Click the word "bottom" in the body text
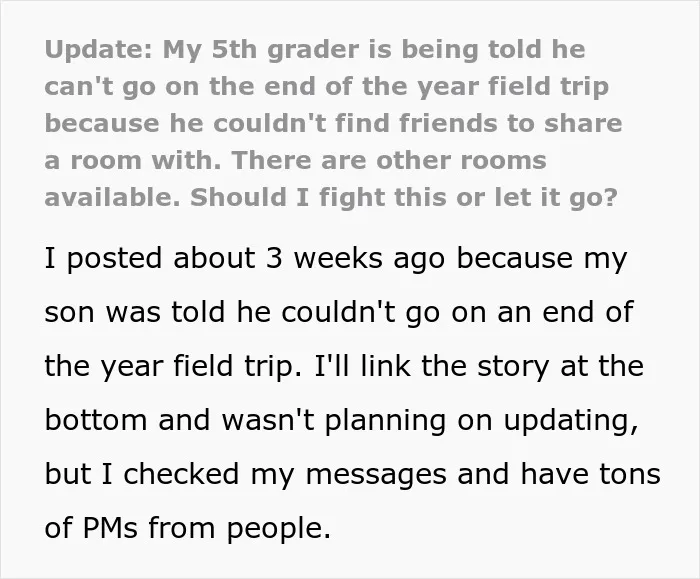The image size is (700, 579). coord(96,420)
